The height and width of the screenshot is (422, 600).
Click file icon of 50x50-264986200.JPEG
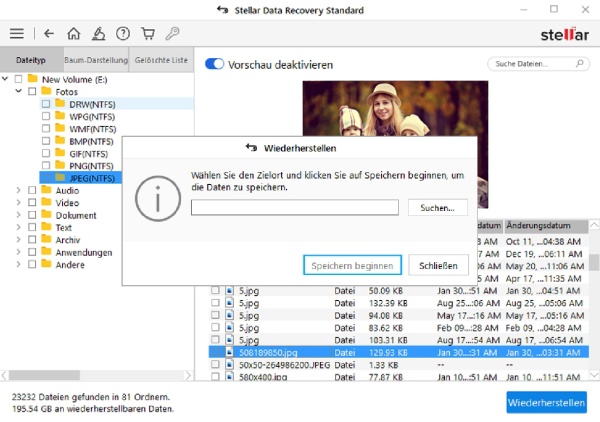229,364
